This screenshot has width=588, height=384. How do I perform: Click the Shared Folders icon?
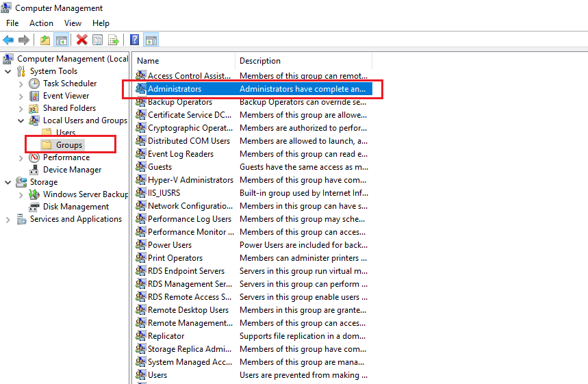pyautogui.click(x=34, y=108)
